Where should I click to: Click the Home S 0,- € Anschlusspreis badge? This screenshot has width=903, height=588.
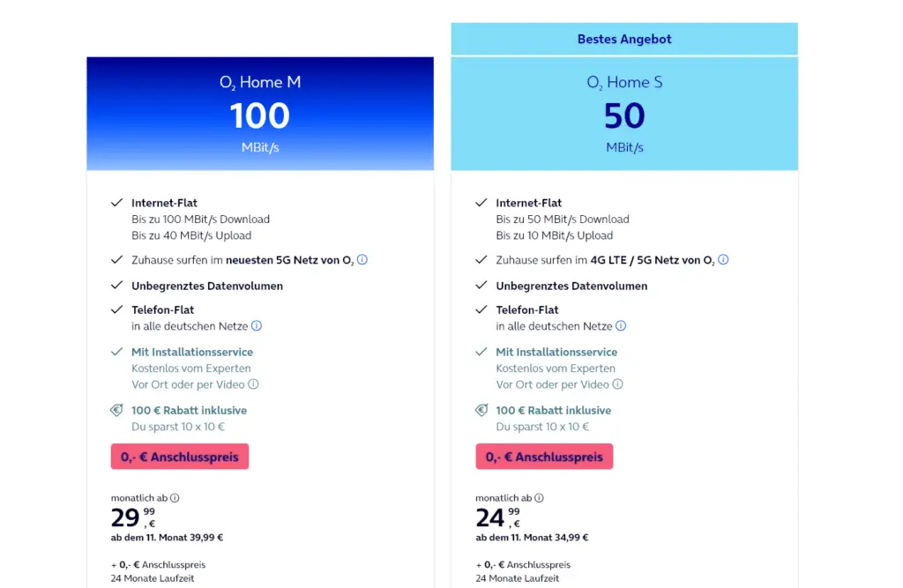[544, 456]
